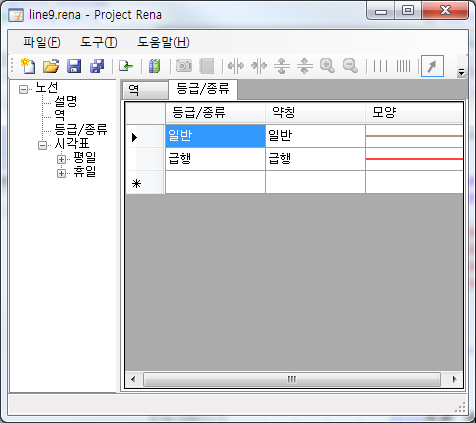The image size is (476, 423).
Task: Click the import document icon with green arrow
Action: pos(126,66)
